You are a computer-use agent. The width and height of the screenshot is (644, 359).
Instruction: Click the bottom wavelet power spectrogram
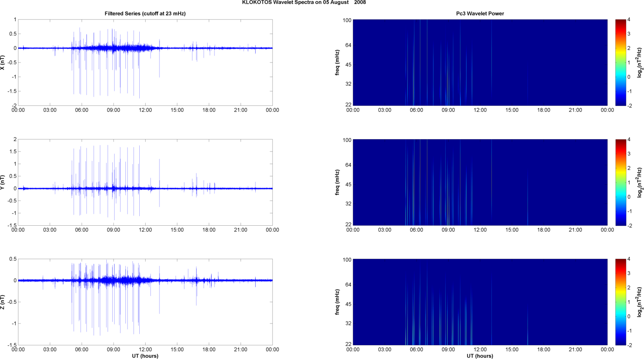click(480, 302)
